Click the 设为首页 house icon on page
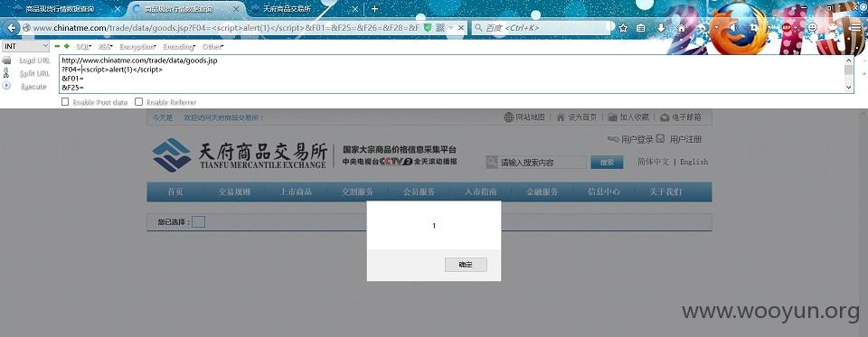868x337 pixels. pos(561,117)
